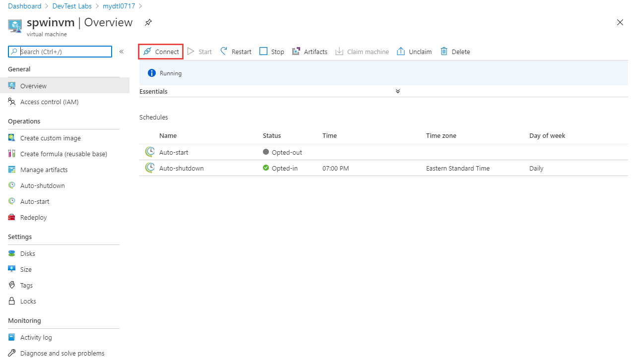Switch to Access control (IAM)
Viewport: 638px width, 364px height.
(x=49, y=102)
